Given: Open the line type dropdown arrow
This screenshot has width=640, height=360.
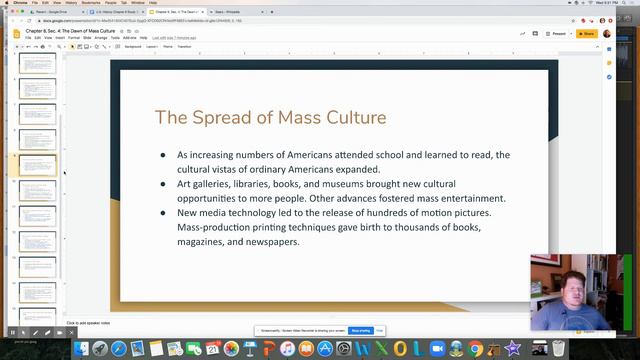Looking at the screenshot, I should coord(109,47).
